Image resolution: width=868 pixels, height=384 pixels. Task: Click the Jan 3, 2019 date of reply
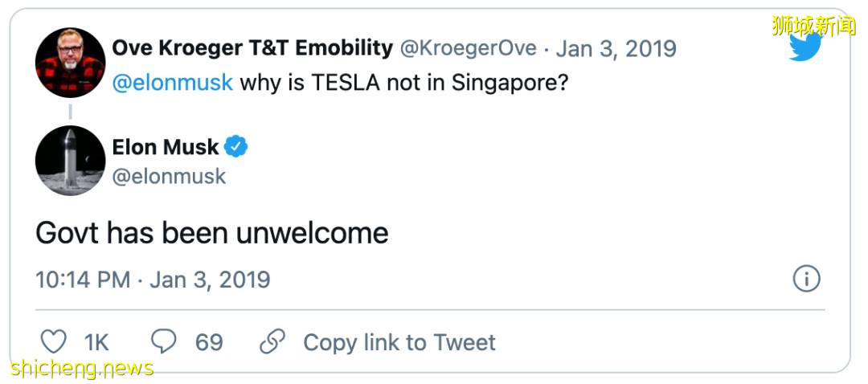[x=616, y=48]
